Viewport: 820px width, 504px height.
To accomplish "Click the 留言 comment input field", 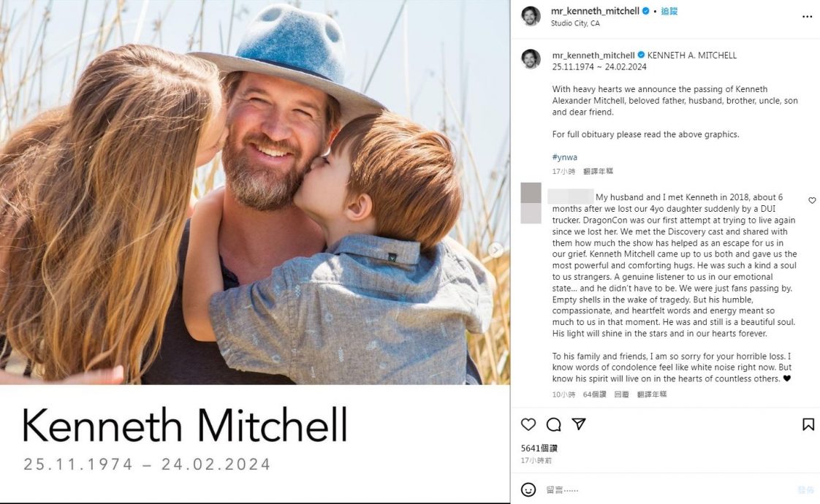I will pos(658,489).
